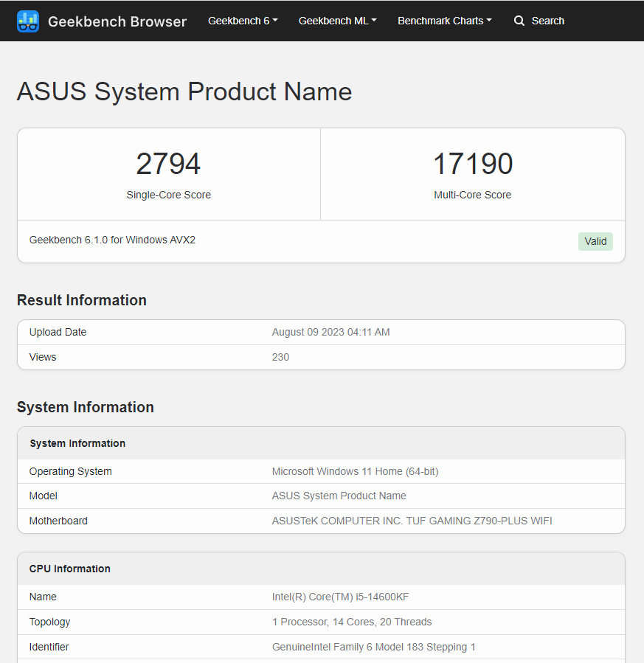The height and width of the screenshot is (663, 644).
Task: Click the CPU Information table header
Action: click(70, 569)
